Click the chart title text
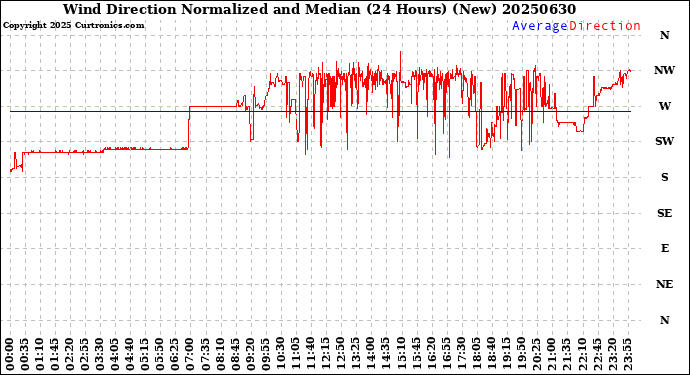 click(x=319, y=9)
